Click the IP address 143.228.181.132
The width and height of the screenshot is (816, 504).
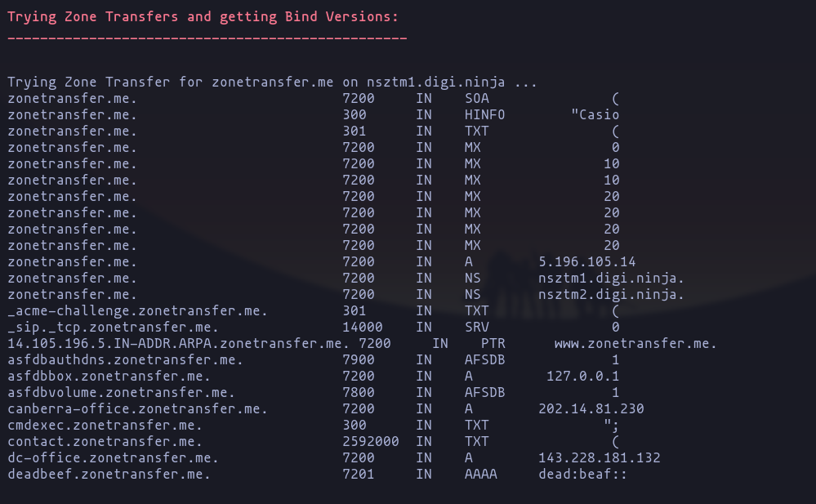pyautogui.click(x=599, y=457)
